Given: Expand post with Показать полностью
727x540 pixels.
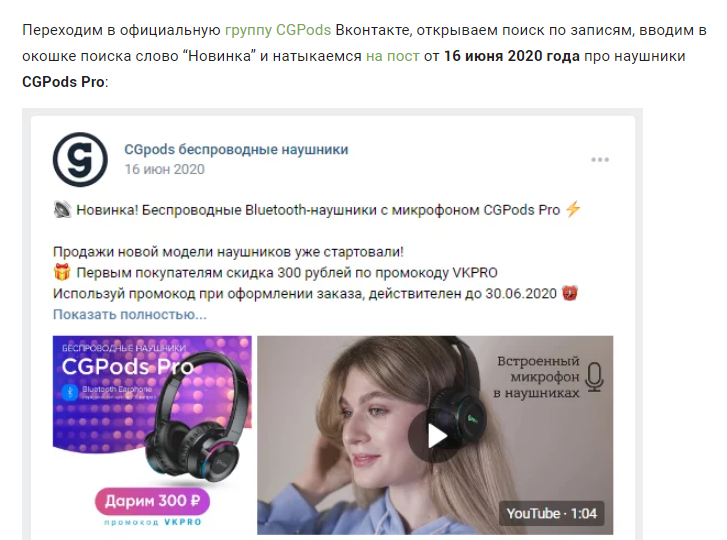Looking at the screenshot, I should pyautogui.click(x=130, y=314).
